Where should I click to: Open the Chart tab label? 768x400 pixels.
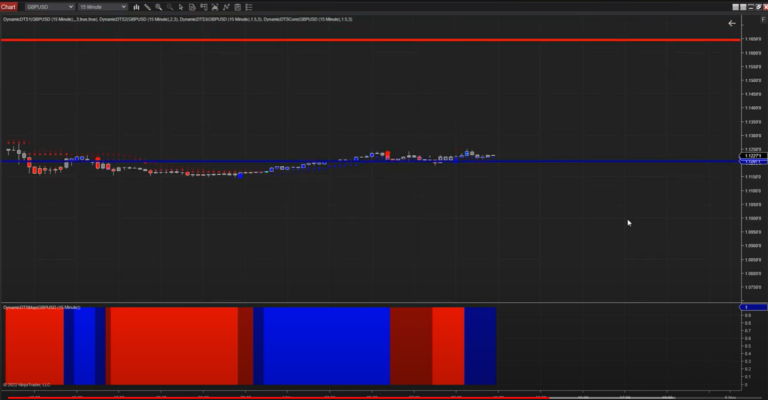coord(8,7)
